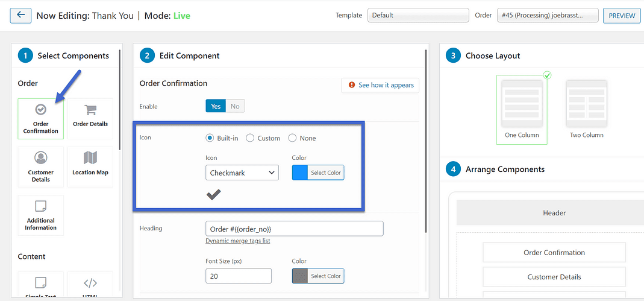Click the Font Size field showing 20
Image resolution: width=644 pixels, height=301 pixels.
coord(239,276)
